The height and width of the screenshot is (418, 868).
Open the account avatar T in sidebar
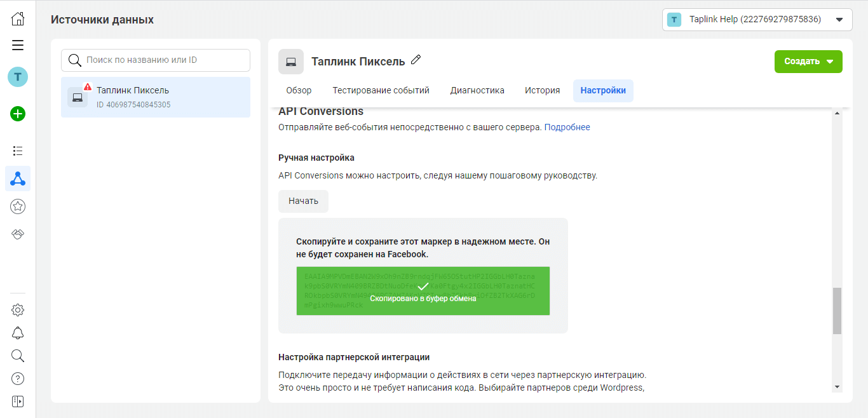tap(18, 77)
